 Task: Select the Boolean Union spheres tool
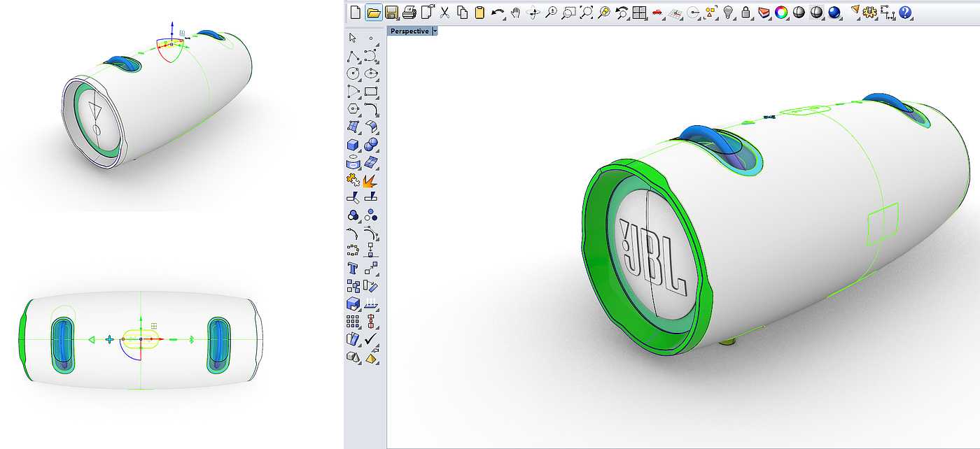(371, 144)
